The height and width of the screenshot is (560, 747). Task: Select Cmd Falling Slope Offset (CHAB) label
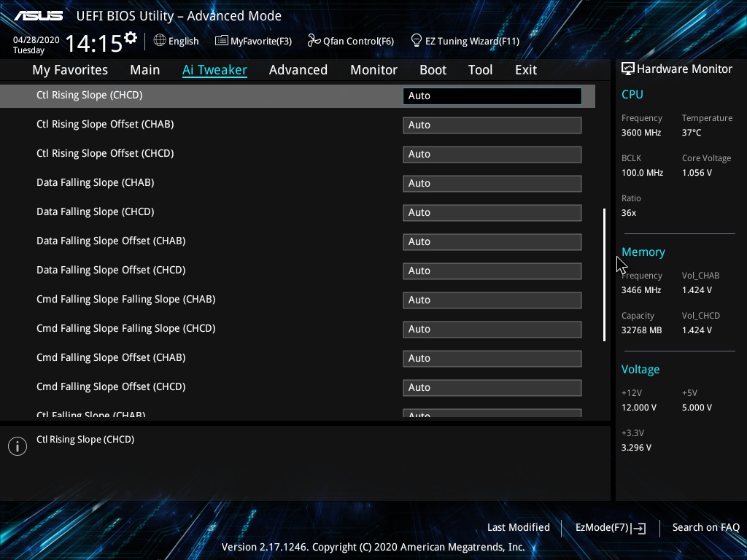tap(111, 357)
